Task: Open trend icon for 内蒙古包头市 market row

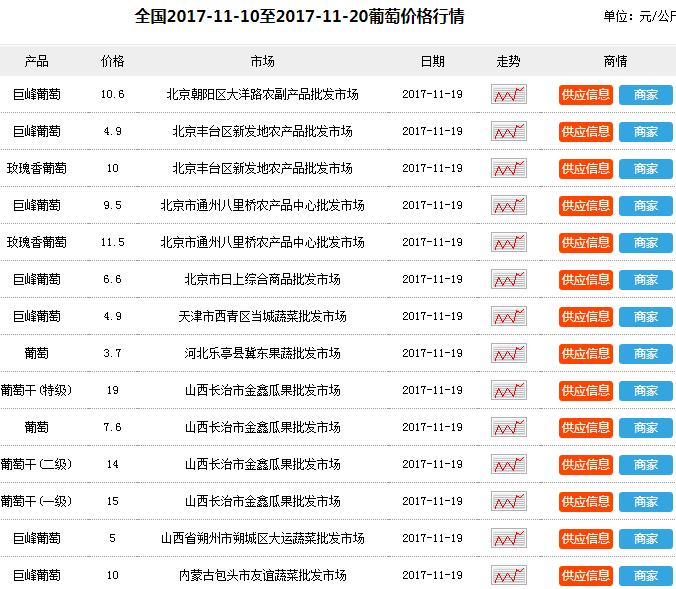Action: click(x=508, y=576)
